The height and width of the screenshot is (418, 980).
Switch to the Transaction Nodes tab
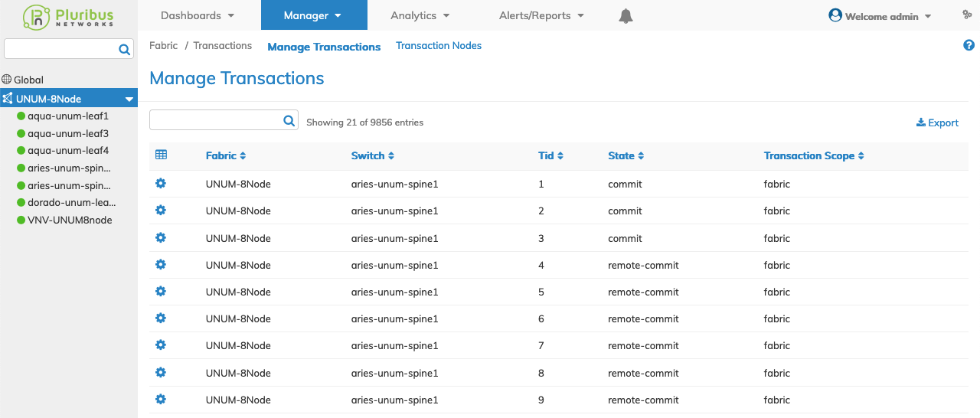point(439,46)
